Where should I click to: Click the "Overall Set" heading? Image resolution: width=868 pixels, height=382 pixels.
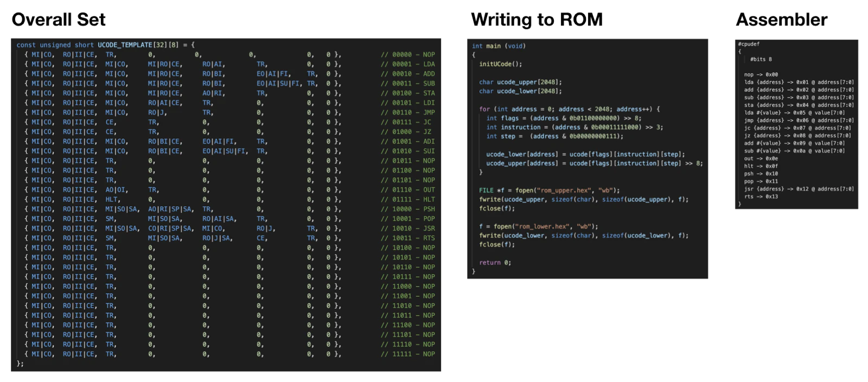(59, 20)
